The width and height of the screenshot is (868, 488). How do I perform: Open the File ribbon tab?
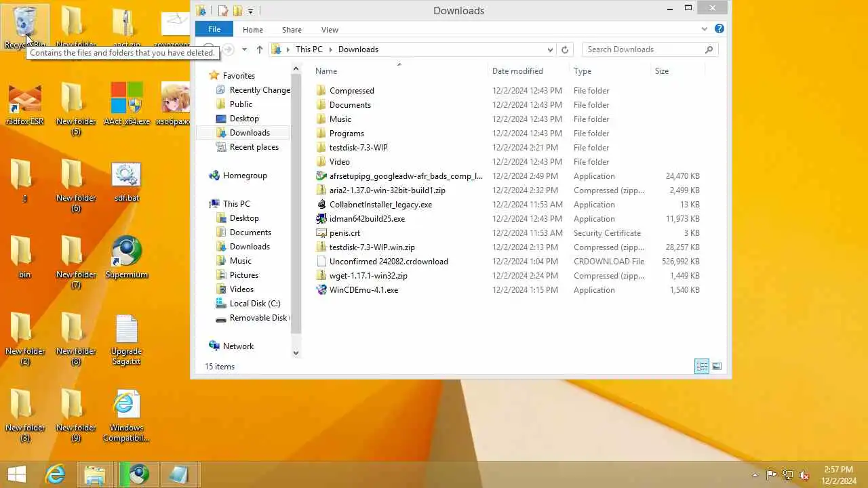click(x=214, y=29)
